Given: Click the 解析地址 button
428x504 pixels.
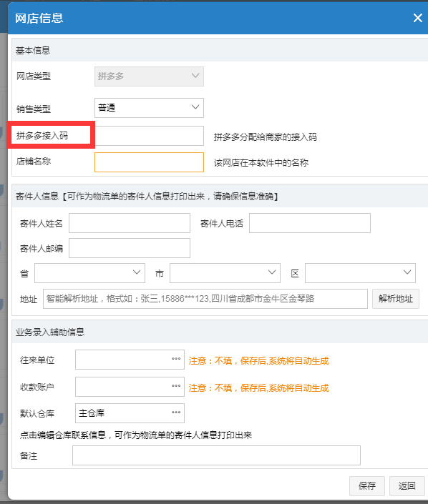Looking at the screenshot, I should point(396,299).
